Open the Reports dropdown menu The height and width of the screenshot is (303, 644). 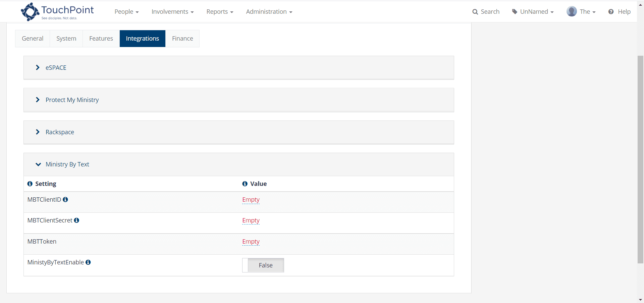(220, 12)
